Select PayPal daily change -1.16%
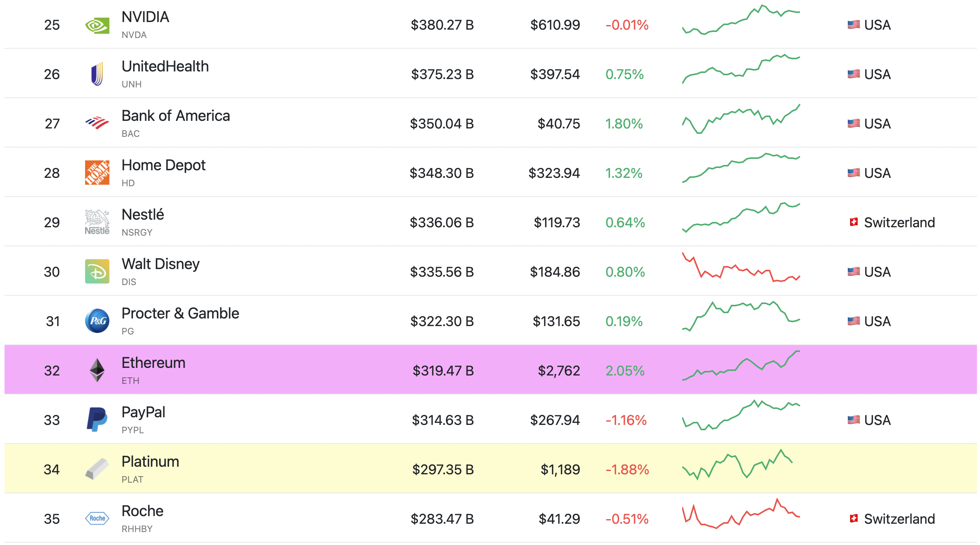 pos(626,420)
